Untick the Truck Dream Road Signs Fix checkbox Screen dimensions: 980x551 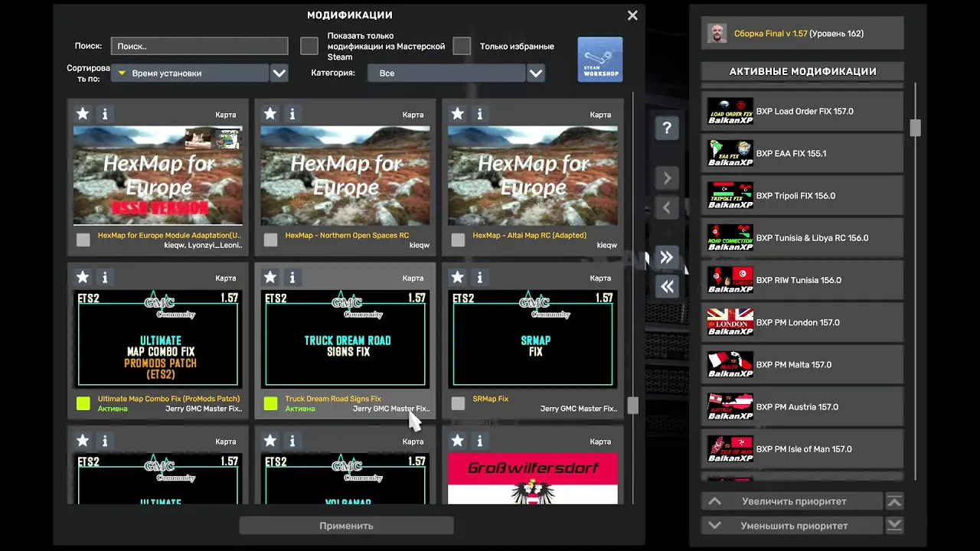pos(270,403)
